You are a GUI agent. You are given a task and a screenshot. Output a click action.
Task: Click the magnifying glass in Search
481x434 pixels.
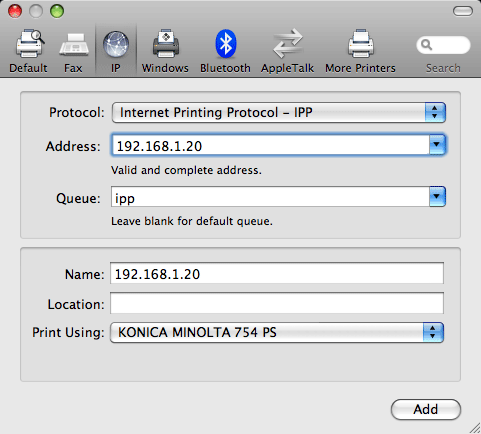point(426,45)
